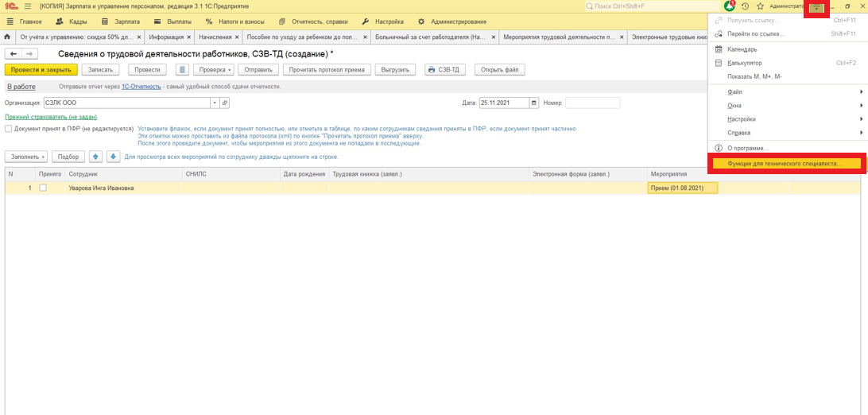
Task: Tick 'Принято' checkbox for Уварова Инга Ивановна
Action: [43, 188]
